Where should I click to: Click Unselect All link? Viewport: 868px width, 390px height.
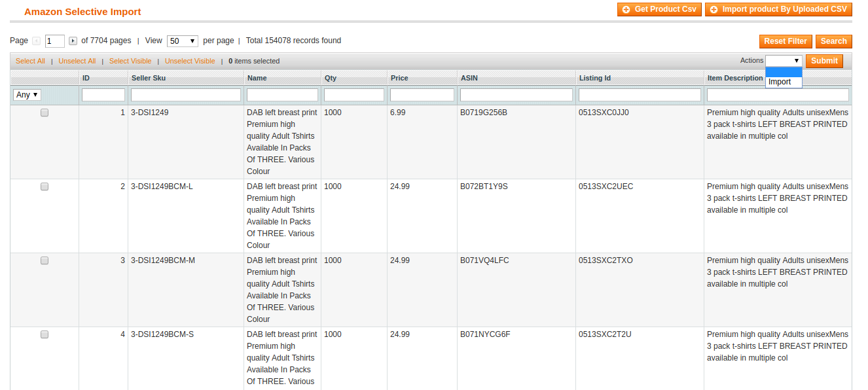(77, 61)
